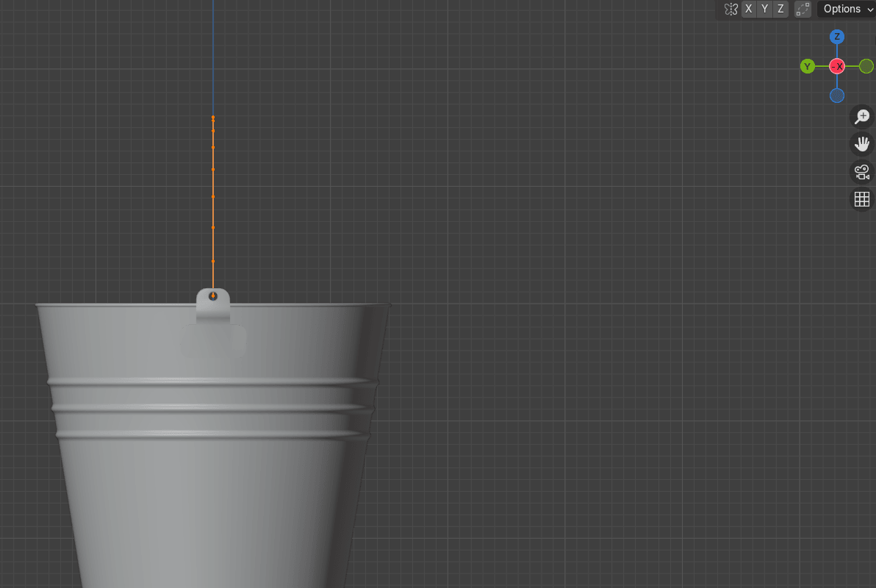876x588 pixels.
Task: Click the butterfly mirror icon in header
Action: (x=730, y=10)
